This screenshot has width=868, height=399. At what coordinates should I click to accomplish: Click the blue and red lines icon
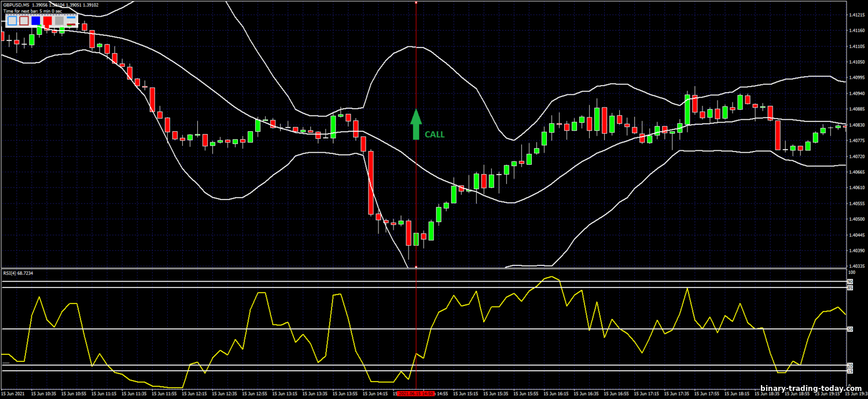pyautogui.click(x=71, y=21)
